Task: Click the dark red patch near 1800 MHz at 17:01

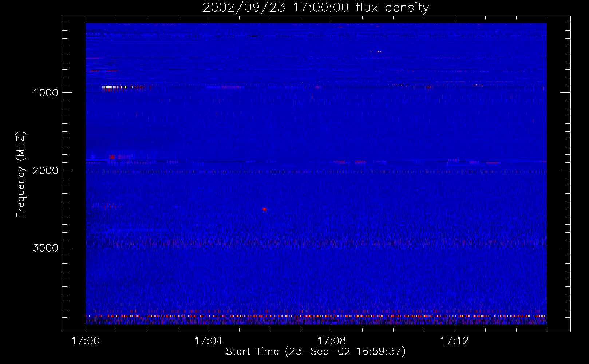Action: click(x=112, y=157)
